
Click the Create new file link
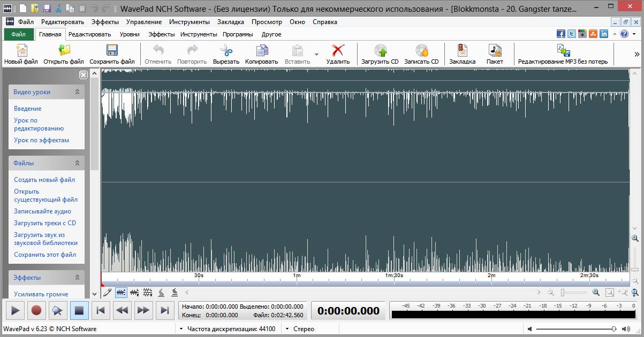click(x=44, y=180)
